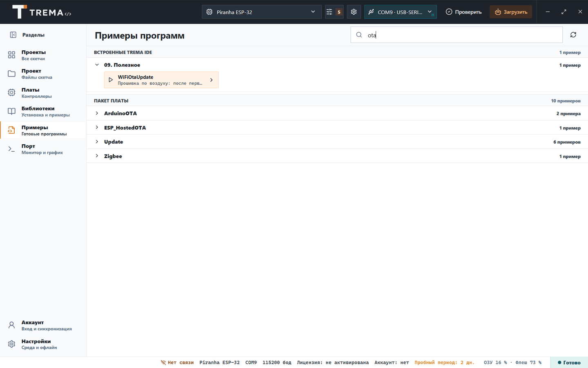Click the Загрузить upload button
The image size is (588, 368).
(511, 12)
